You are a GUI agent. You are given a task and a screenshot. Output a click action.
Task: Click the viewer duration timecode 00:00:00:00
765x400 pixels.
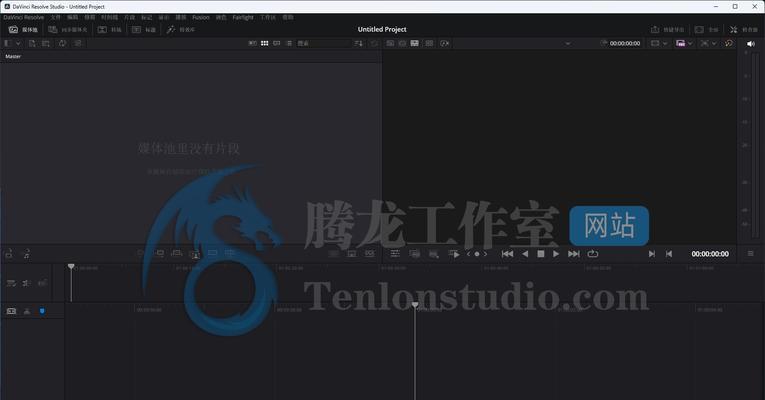pos(625,43)
